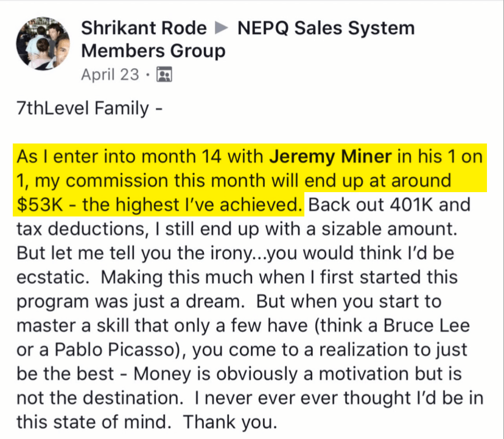The height and width of the screenshot is (439, 504).
Task: Click "Members Group" on the second header line
Action: tap(153, 51)
